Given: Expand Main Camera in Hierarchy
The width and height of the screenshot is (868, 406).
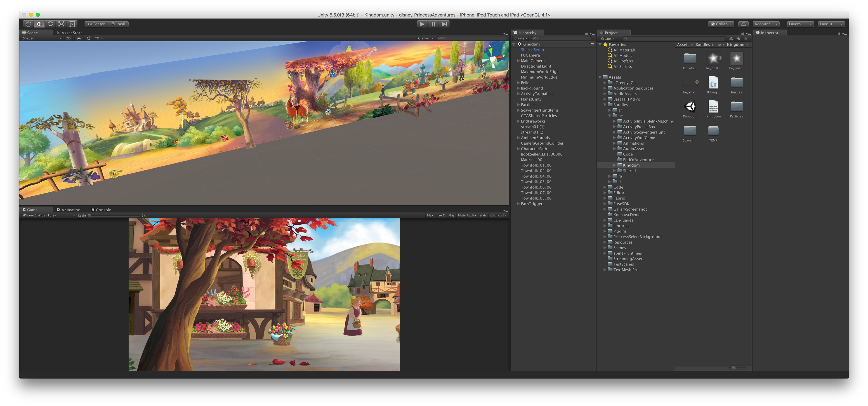Looking at the screenshot, I should [518, 61].
